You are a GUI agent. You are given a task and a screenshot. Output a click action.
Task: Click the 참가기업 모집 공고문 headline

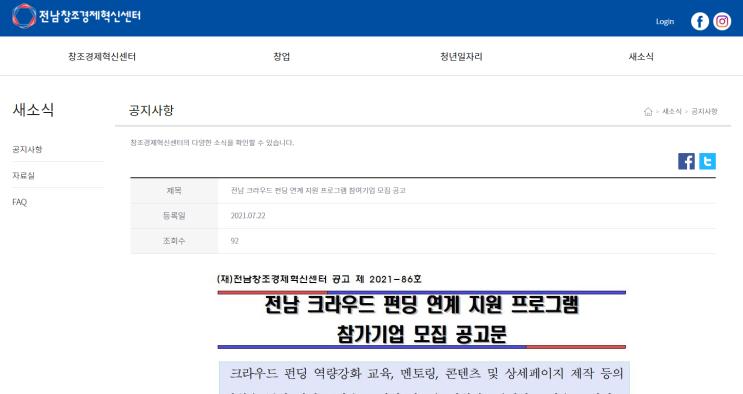[421, 334]
